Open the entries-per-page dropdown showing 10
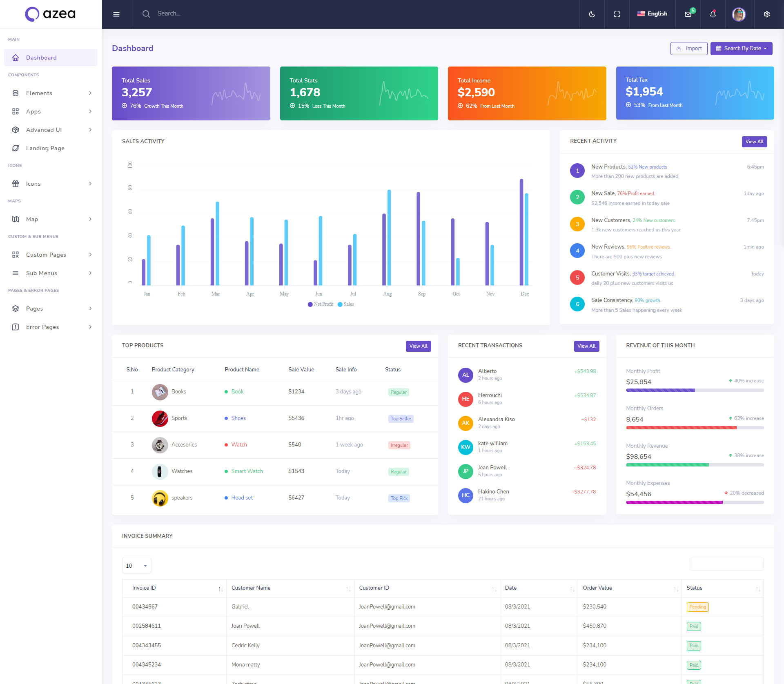The height and width of the screenshot is (684, 784). [x=136, y=566]
